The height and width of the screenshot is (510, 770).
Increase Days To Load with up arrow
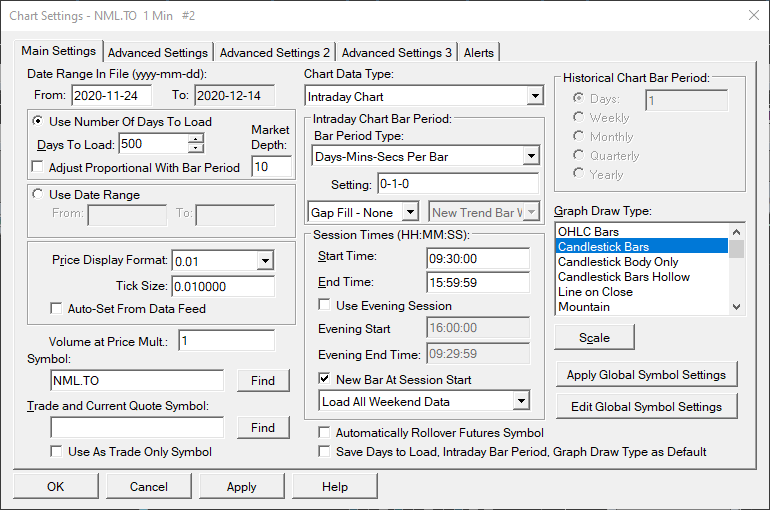[196, 139]
